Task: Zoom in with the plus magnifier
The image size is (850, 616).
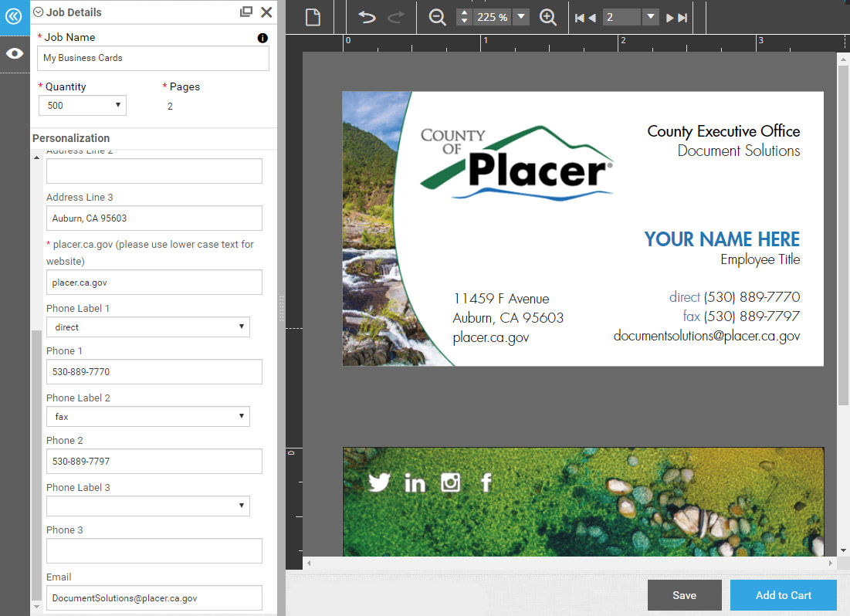Action: tap(548, 17)
